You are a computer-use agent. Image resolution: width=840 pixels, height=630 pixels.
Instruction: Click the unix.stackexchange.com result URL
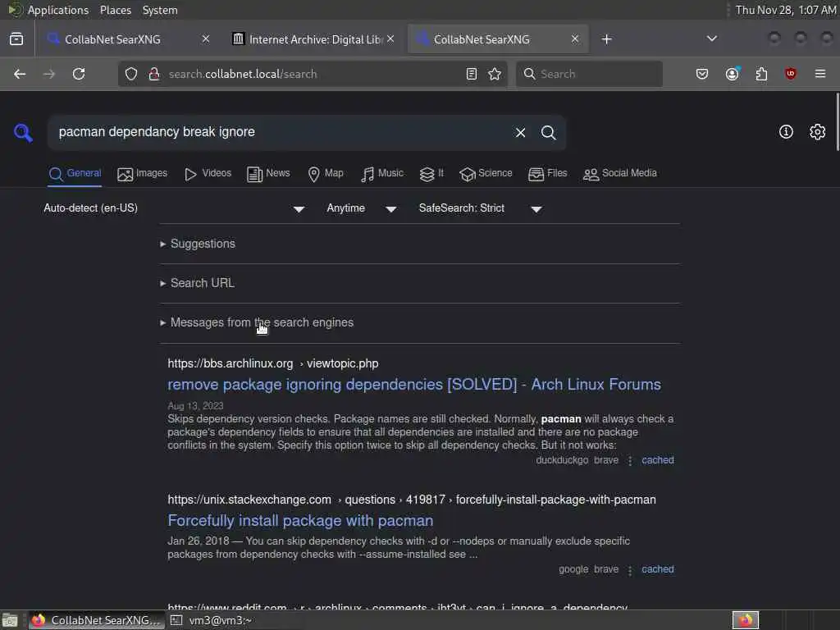[412, 500]
